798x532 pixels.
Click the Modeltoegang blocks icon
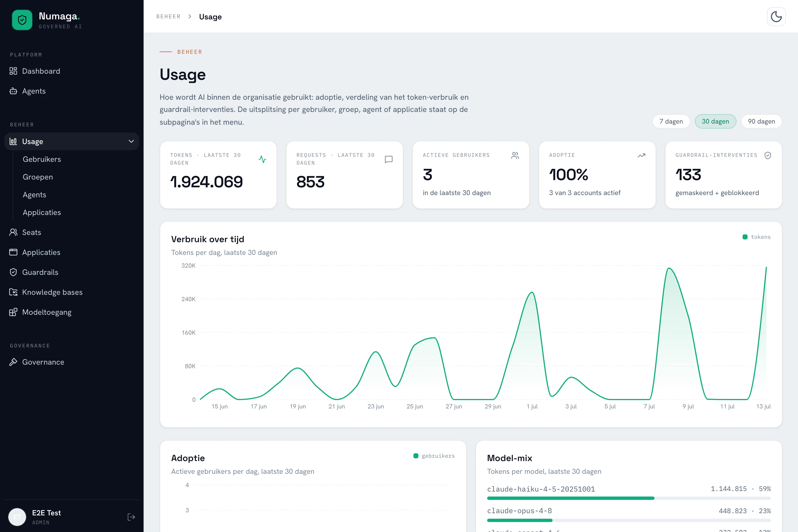[13, 312]
